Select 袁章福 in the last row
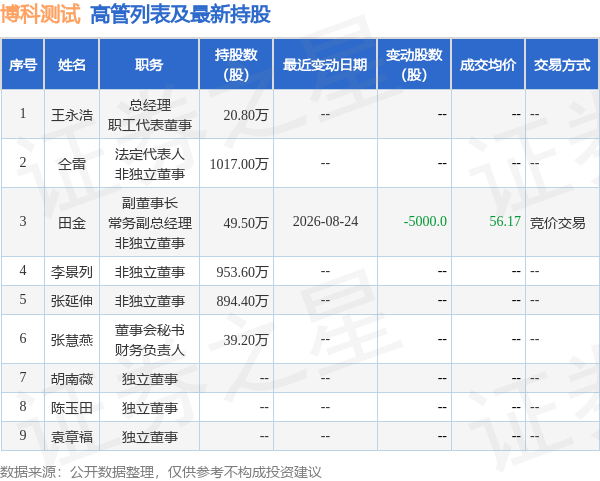The height and width of the screenshot is (481, 600). click(72, 437)
